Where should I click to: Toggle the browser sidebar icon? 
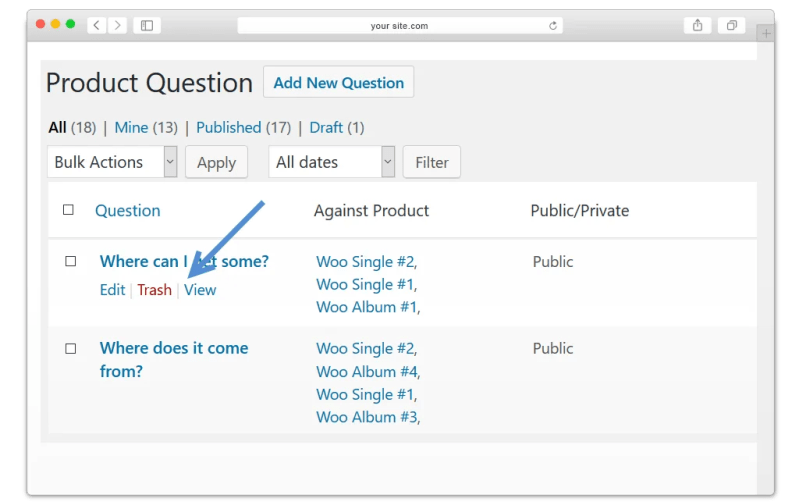point(147,25)
